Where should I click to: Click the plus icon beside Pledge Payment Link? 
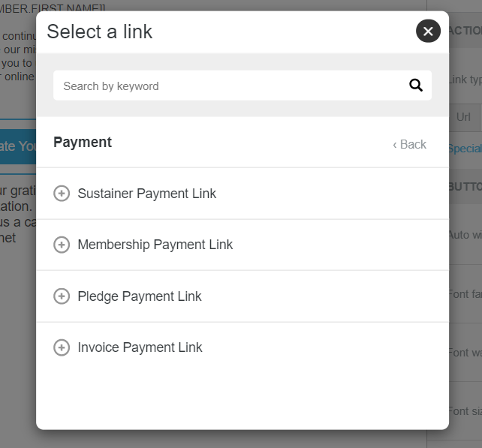(62, 296)
